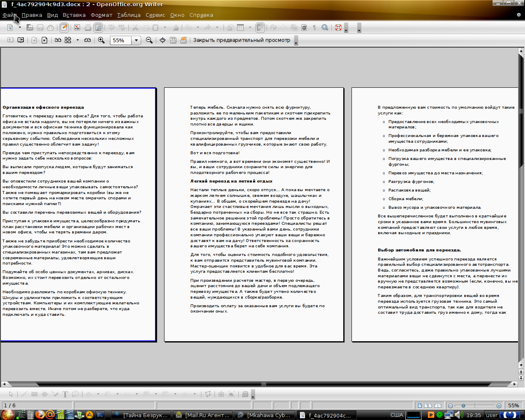This screenshot has height=420, width=525.
Task: Click the Open document folder icon
Action: (x=30, y=28)
